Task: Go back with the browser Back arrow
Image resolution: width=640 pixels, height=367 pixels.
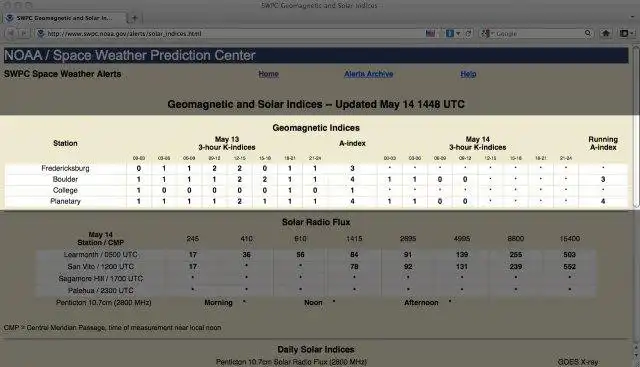Action: point(10,33)
